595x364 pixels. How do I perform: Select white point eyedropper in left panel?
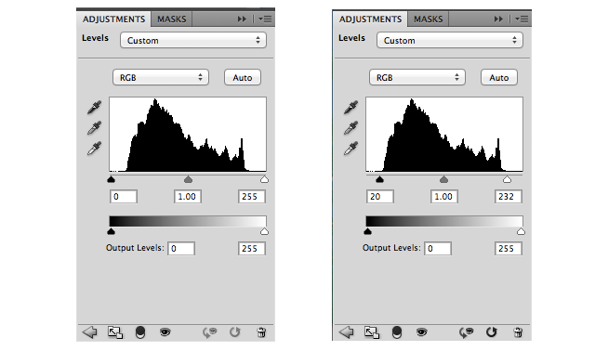point(94,149)
